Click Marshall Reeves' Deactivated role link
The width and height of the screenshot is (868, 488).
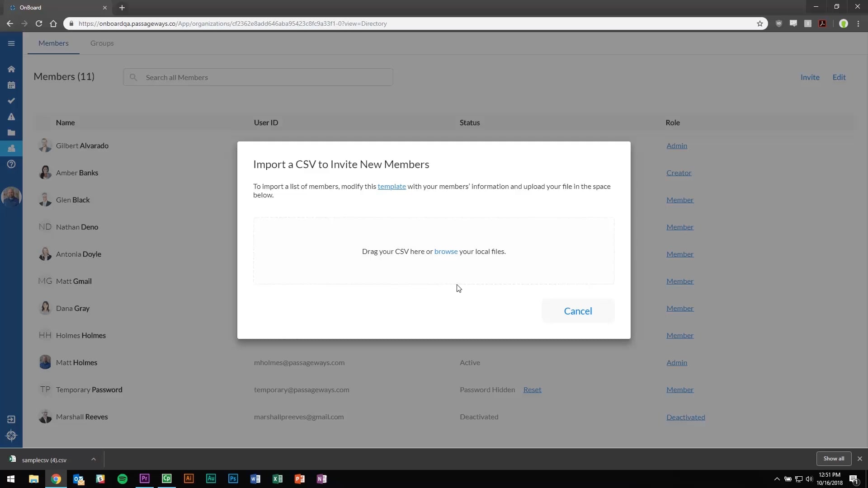pos(685,417)
